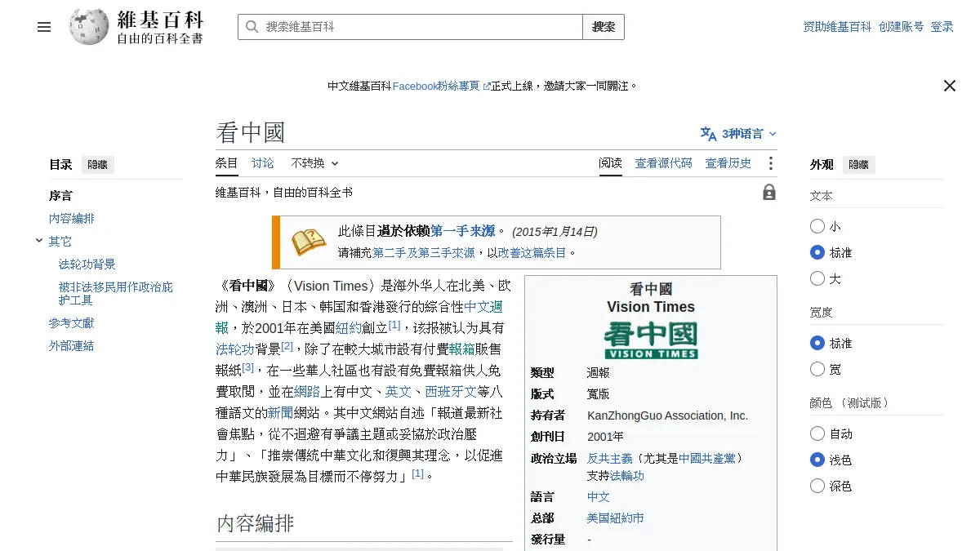
Task: Jump to 内容編排 in contents
Action: (72, 219)
